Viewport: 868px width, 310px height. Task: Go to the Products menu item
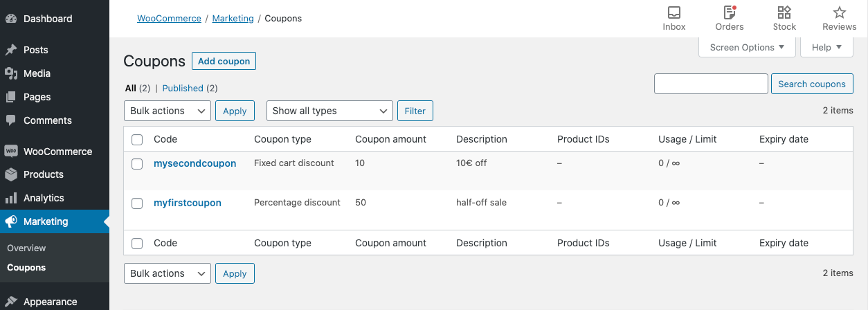pos(44,174)
